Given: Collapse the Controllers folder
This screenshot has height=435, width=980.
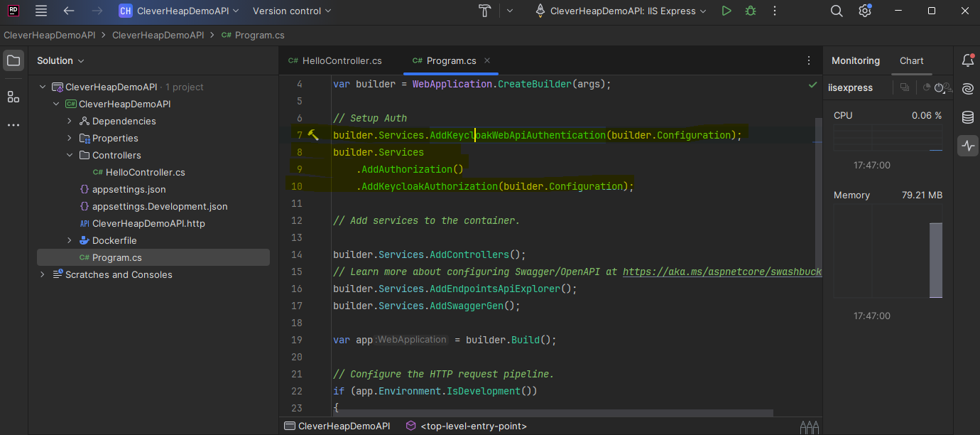Looking at the screenshot, I should click(x=69, y=155).
